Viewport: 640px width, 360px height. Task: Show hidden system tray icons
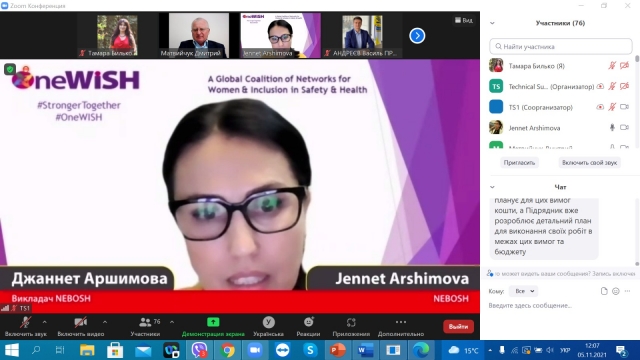tap(490, 350)
